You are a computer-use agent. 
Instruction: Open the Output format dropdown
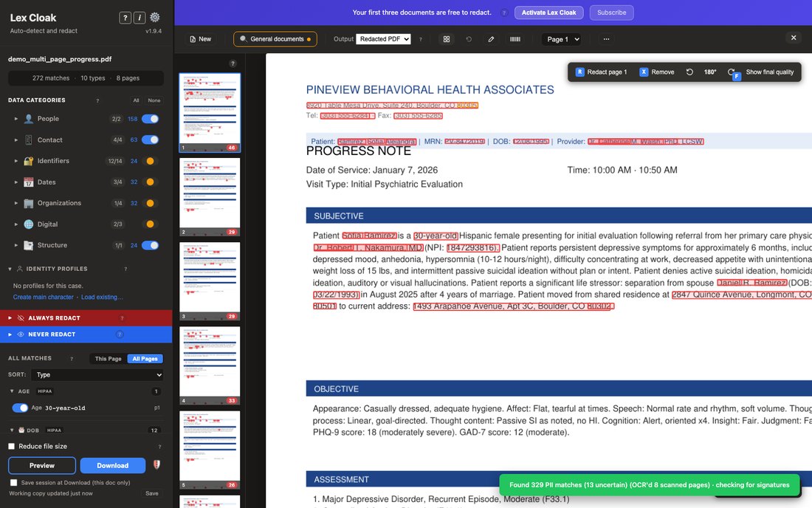(x=383, y=39)
